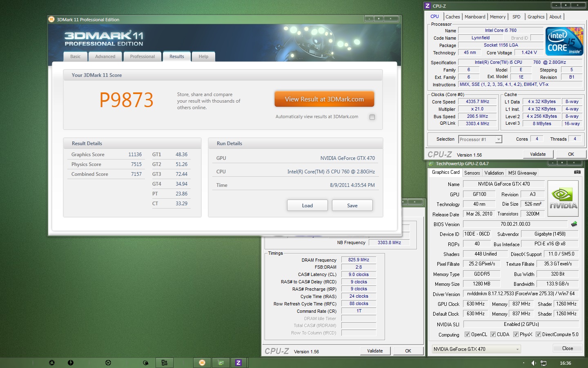Switch to Memory tab in CPU-Z

(x=498, y=17)
